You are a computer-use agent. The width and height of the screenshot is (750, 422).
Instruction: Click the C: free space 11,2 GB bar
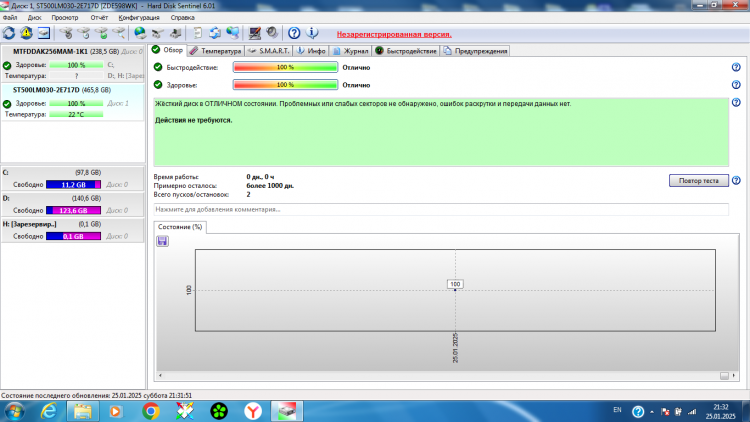[x=73, y=185]
